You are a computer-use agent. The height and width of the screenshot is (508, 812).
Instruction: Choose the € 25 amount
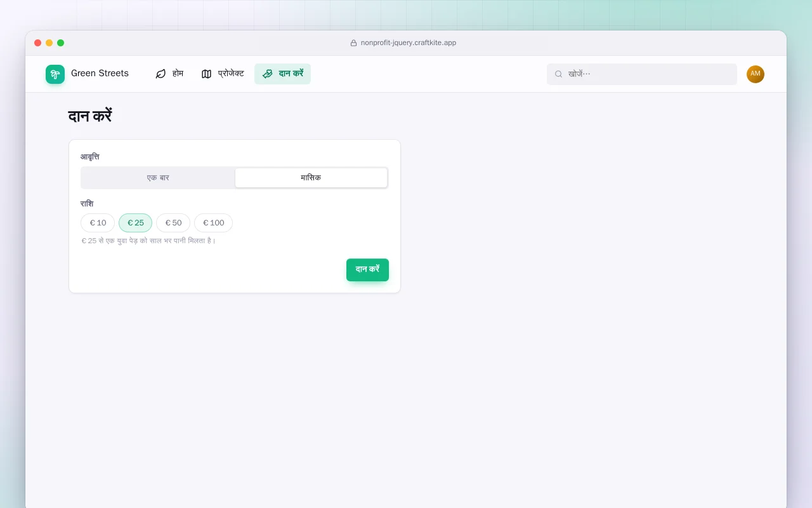136,223
